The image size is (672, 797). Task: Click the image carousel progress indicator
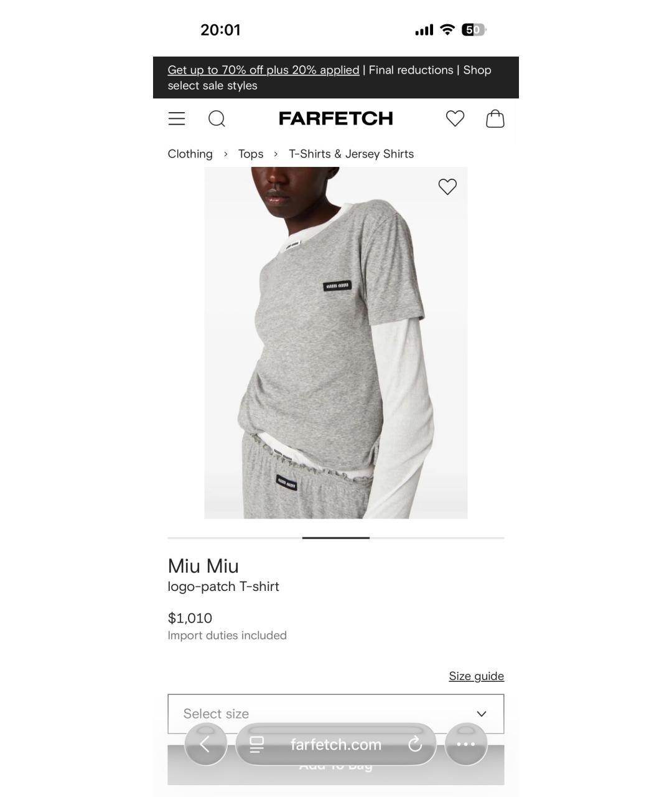coord(336,537)
